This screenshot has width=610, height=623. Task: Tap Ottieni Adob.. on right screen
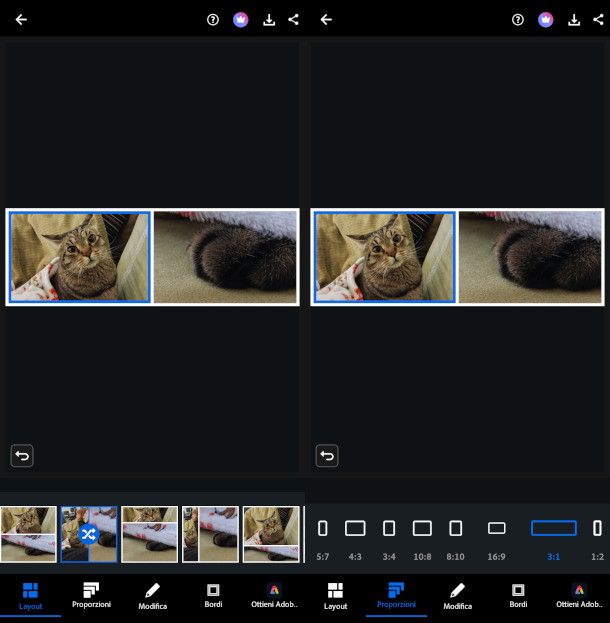[x=579, y=596]
